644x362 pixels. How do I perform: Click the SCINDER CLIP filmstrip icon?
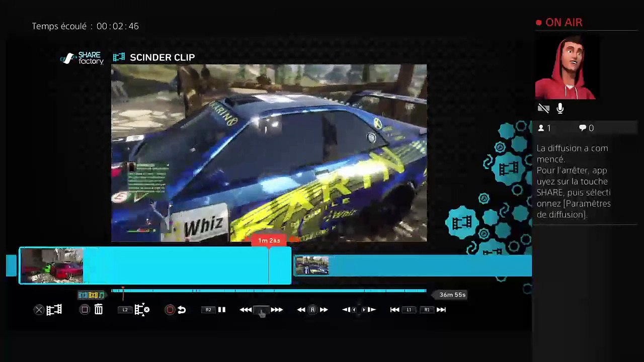(x=119, y=57)
